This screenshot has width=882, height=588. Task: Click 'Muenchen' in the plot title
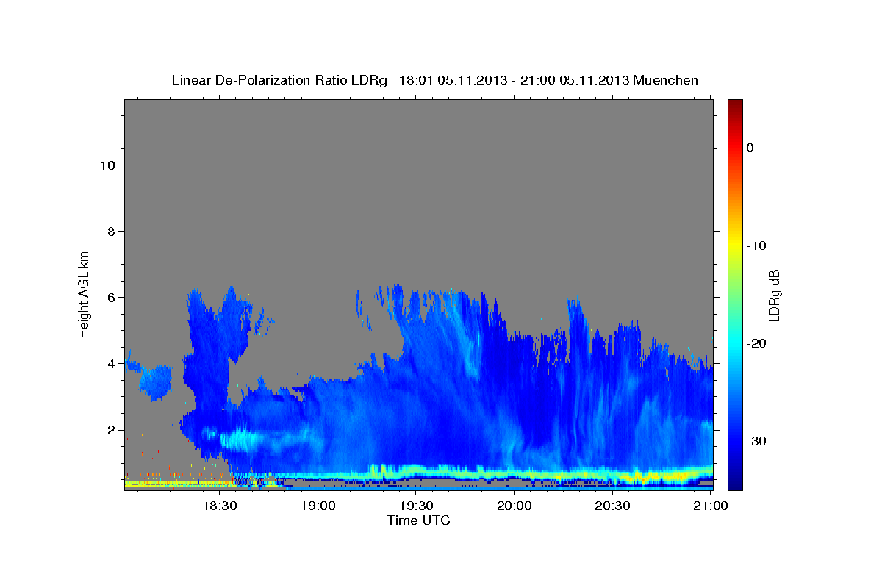666,80
